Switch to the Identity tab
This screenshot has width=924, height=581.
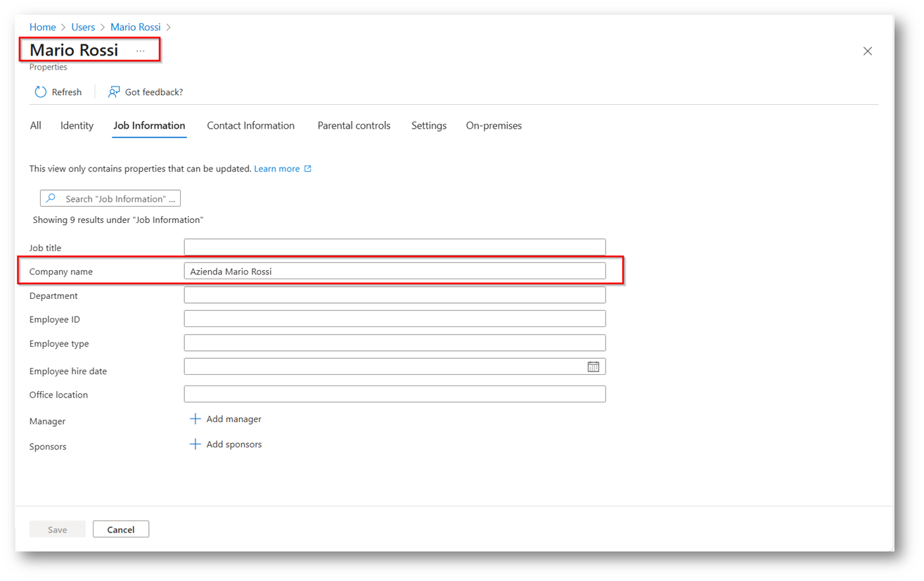(x=77, y=126)
